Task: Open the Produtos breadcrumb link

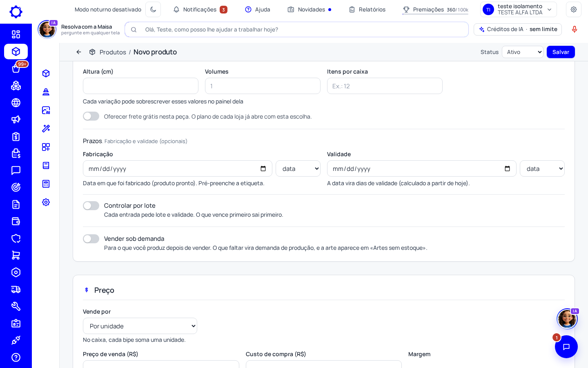Action: pyautogui.click(x=113, y=52)
